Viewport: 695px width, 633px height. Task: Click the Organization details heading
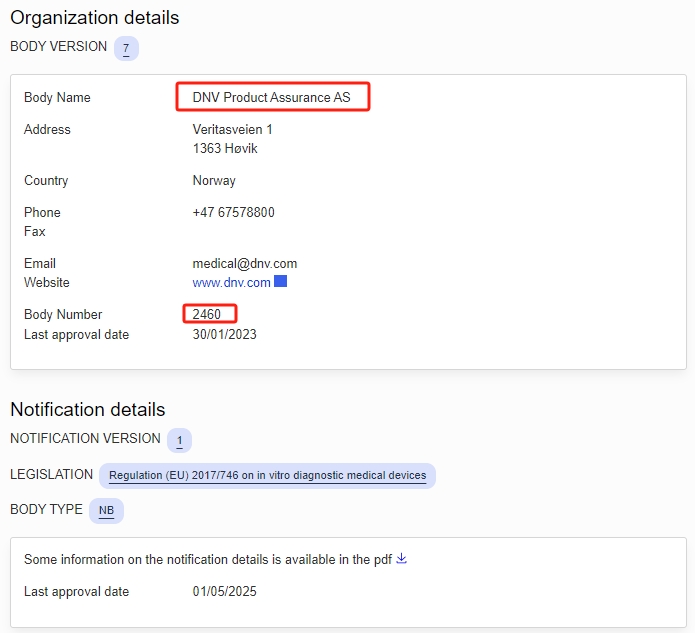(x=95, y=18)
